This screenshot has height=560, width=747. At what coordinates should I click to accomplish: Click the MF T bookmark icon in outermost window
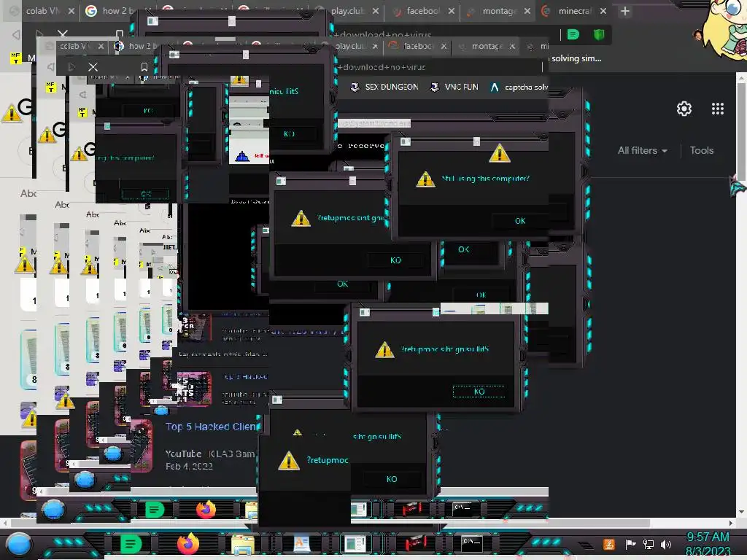[16, 58]
